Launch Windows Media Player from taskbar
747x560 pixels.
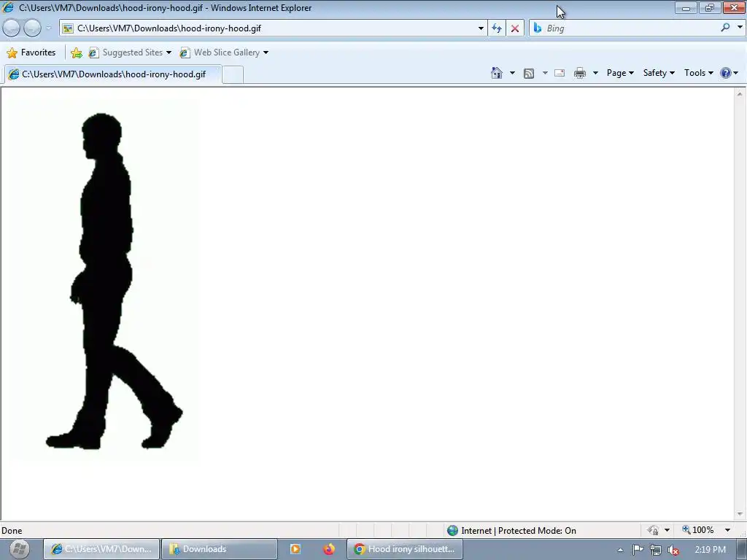tap(295, 549)
